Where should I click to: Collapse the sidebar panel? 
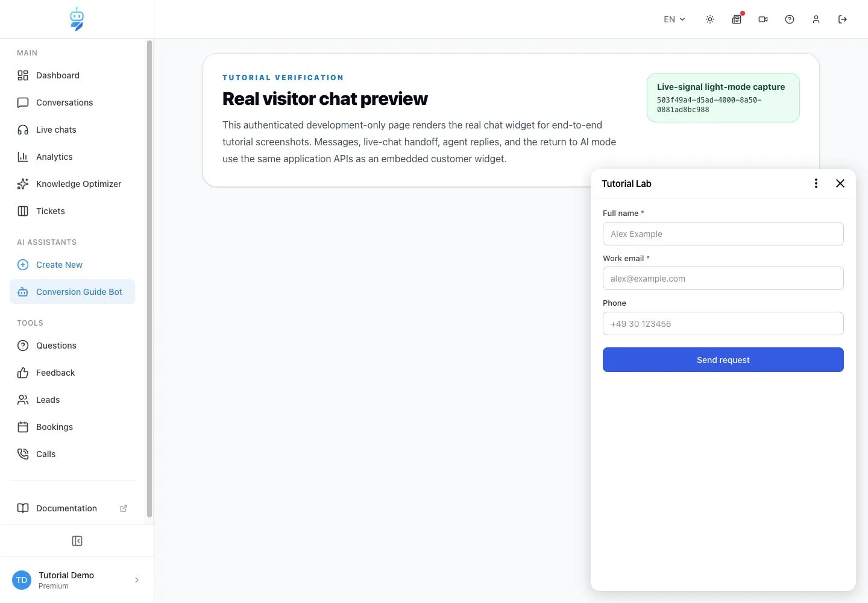77,541
